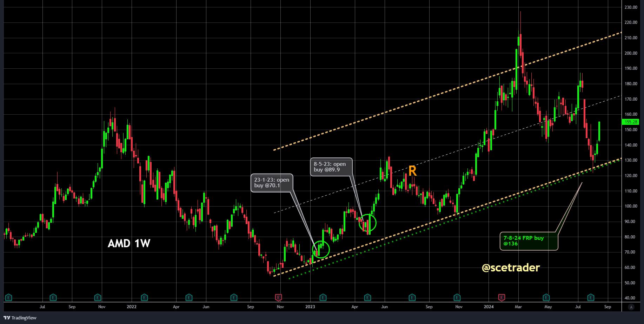The width and height of the screenshot is (644, 324).
Task: Open the earnings marker above the May 2024 label
Action: click(x=546, y=298)
